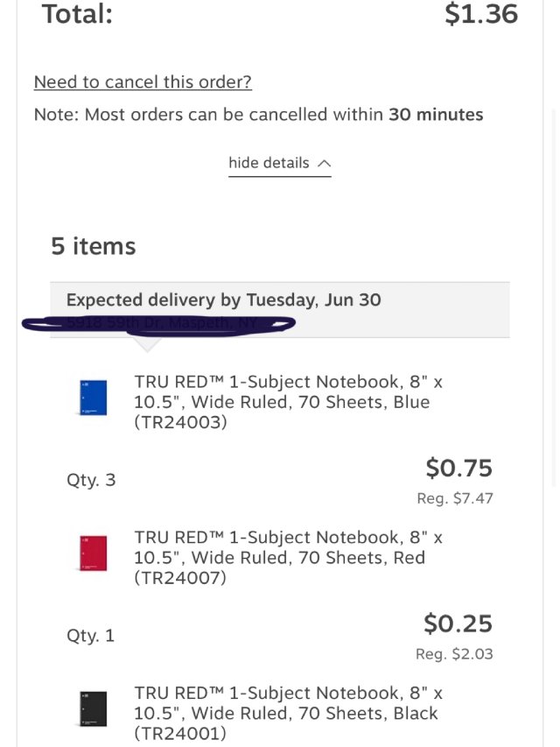This screenshot has width=560, height=747.
Task: Click the 'Qty. 1' quantity label
Action: pyautogui.click(x=90, y=635)
